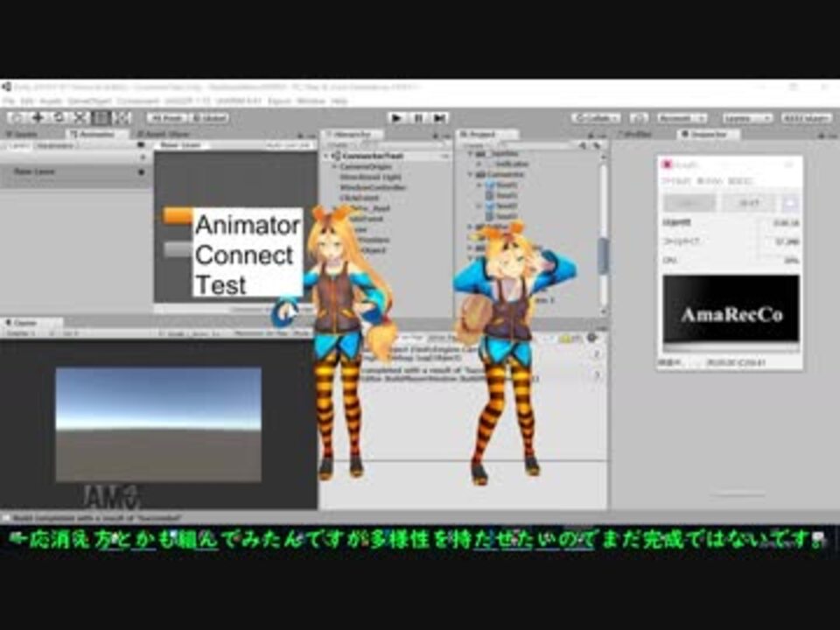Screen dimensions: 840x630
Task: Start Play mode with the Play button
Action: [397, 118]
